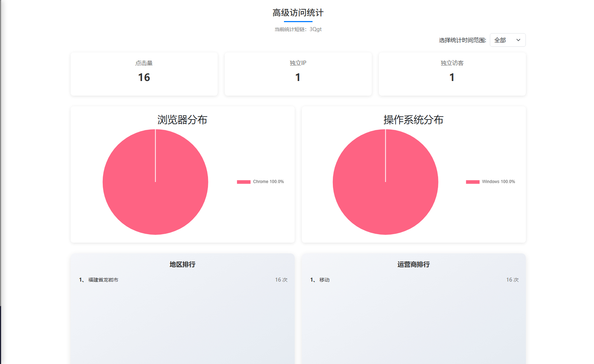Click the chevron arrow in the time range selector
594x364 pixels.
[518, 40]
